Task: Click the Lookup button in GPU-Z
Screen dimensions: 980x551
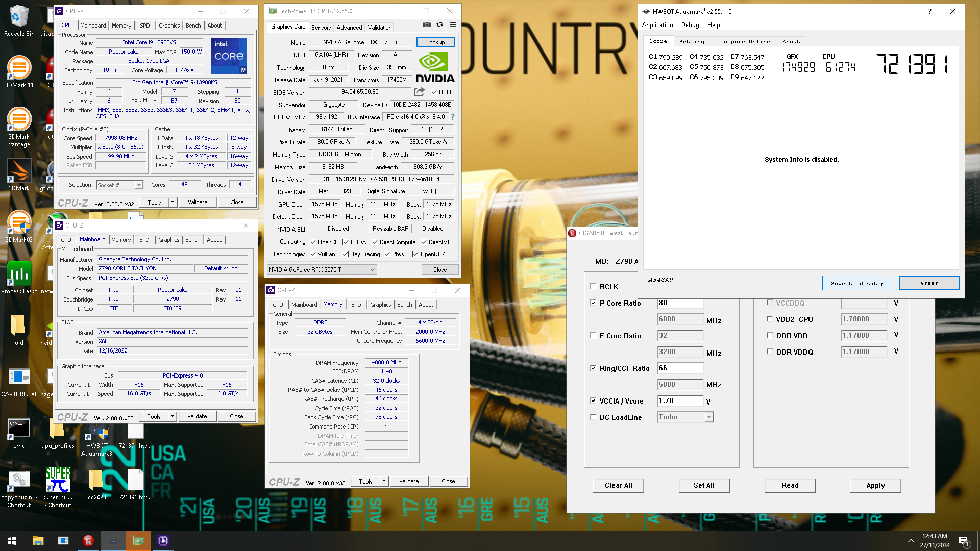Action: pos(435,42)
